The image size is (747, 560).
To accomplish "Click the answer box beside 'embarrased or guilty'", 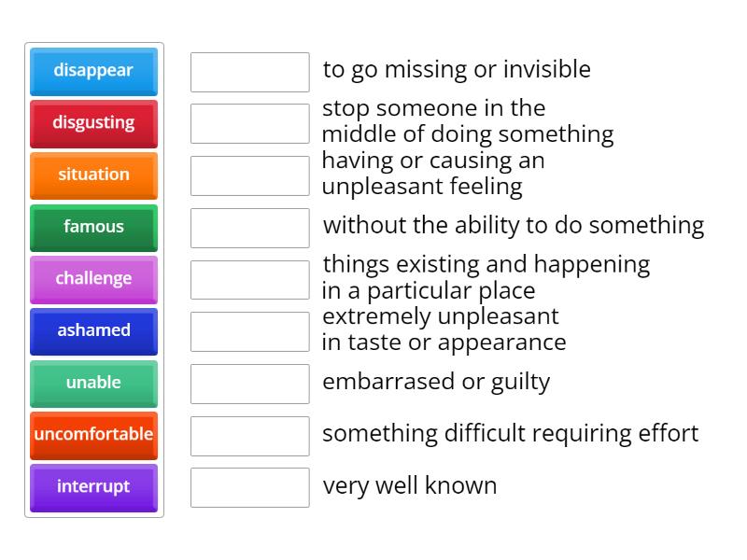I will [248, 382].
